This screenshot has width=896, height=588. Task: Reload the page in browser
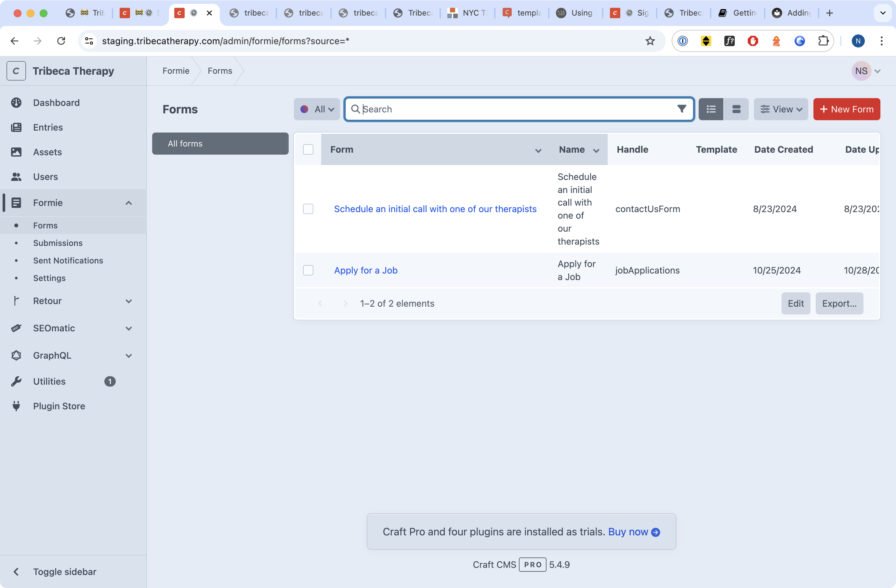point(61,41)
